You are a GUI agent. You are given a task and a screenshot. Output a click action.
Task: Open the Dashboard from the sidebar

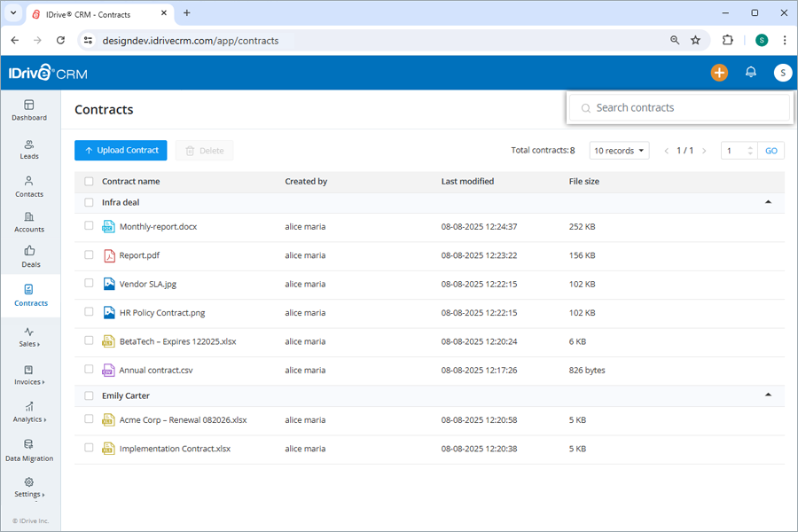click(x=29, y=110)
